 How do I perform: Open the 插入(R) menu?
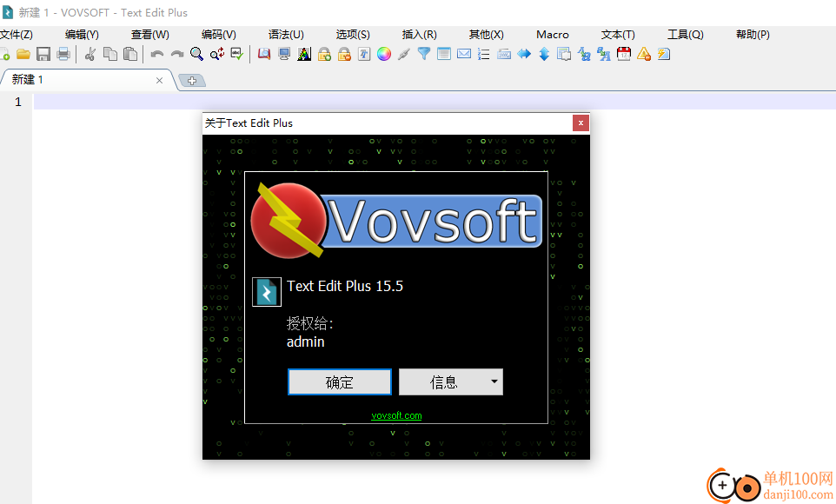pyautogui.click(x=419, y=35)
